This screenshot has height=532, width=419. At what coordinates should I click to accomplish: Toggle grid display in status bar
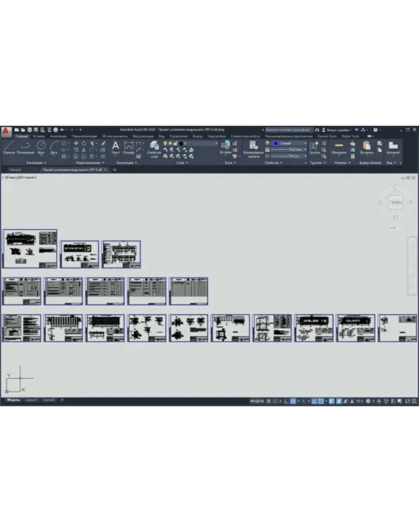269,401
